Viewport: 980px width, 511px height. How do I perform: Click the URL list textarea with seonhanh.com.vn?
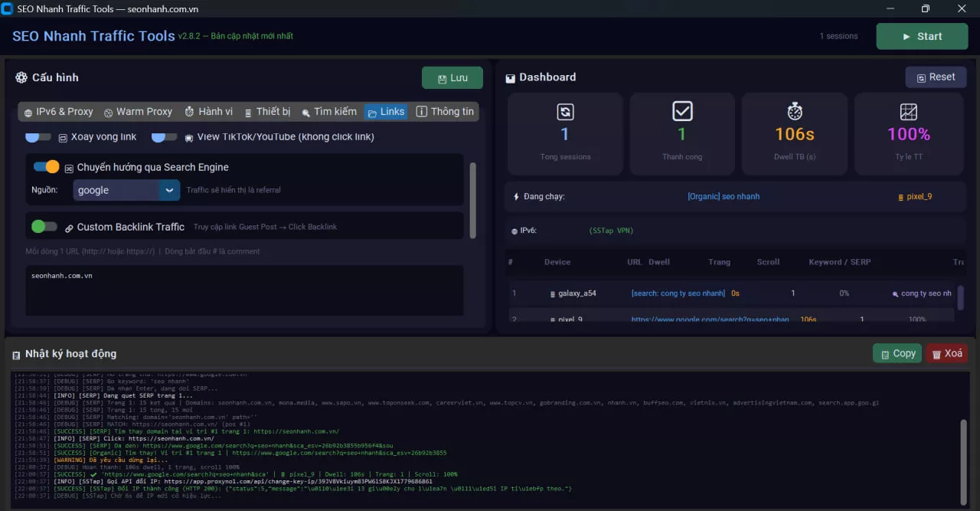pyautogui.click(x=244, y=290)
